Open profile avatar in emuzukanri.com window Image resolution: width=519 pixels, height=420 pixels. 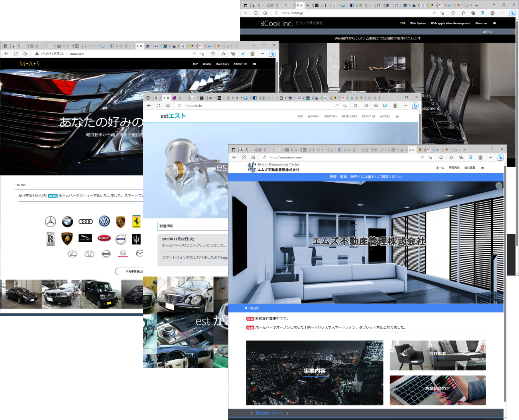point(480,157)
